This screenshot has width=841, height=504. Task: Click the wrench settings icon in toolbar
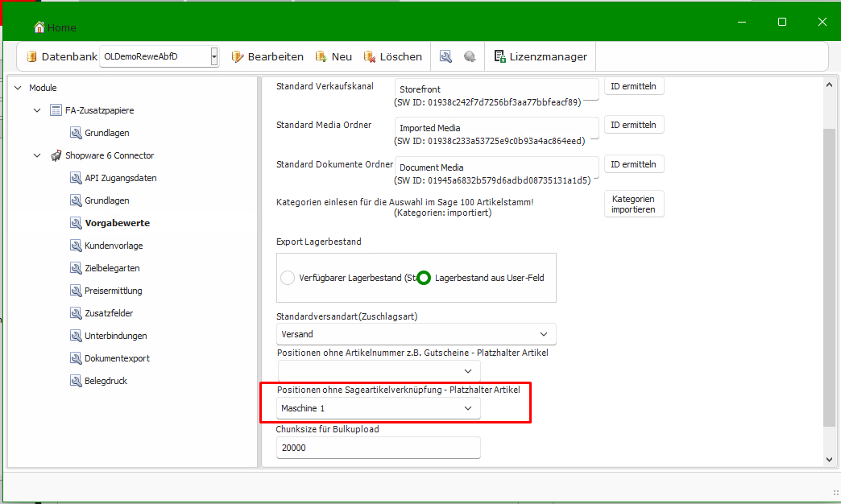coord(445,56)
